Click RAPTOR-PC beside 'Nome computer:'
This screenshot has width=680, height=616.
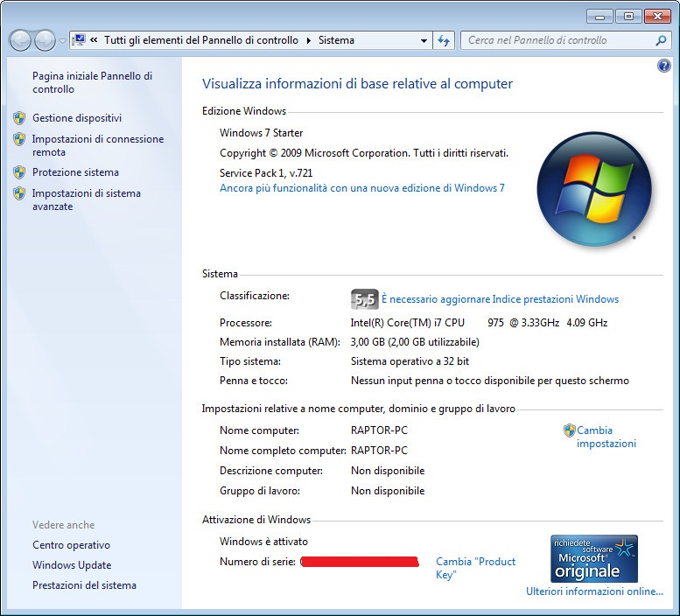(379, 430)
